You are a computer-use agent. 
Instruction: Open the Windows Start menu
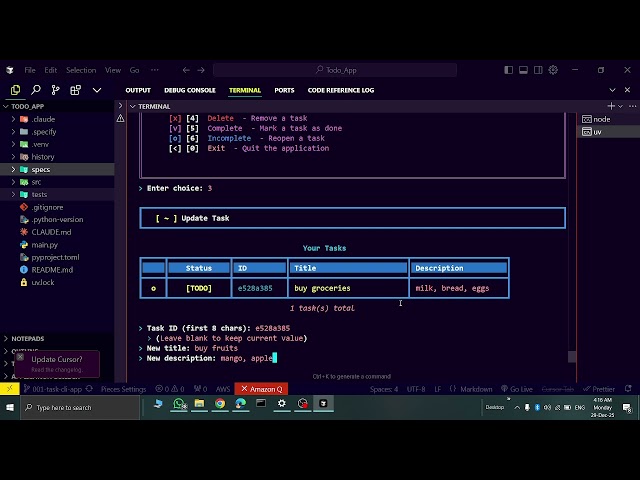click(10, 407)
